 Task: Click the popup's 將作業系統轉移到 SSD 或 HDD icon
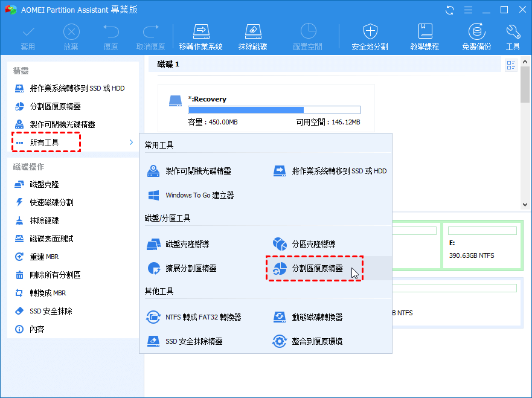pos(280,171)
